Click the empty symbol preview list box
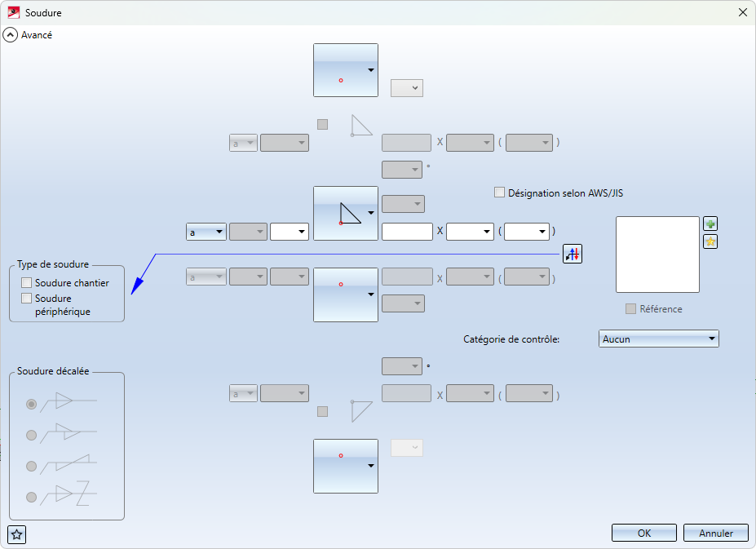 coord(657,255)
